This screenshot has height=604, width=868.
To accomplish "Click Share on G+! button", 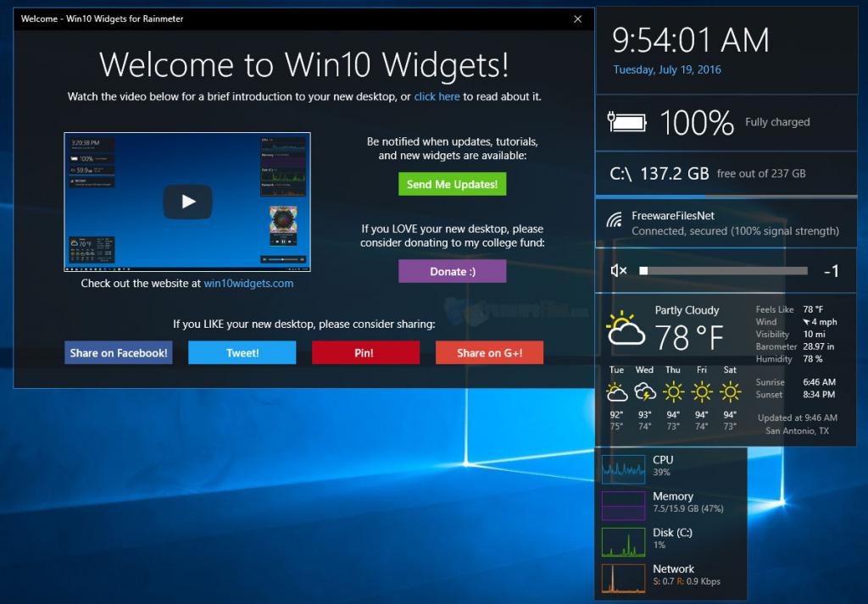I will coord(489,353).
